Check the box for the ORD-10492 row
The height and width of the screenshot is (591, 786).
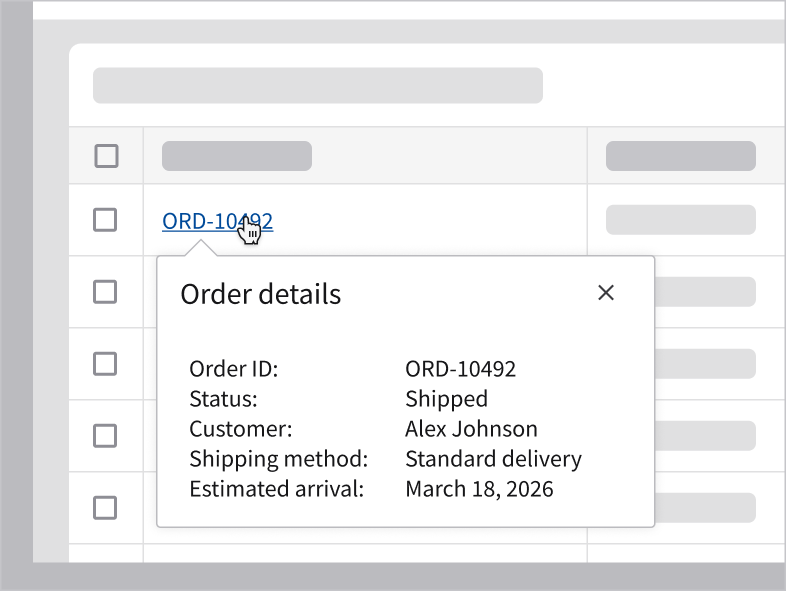click(x=105, y=220)
